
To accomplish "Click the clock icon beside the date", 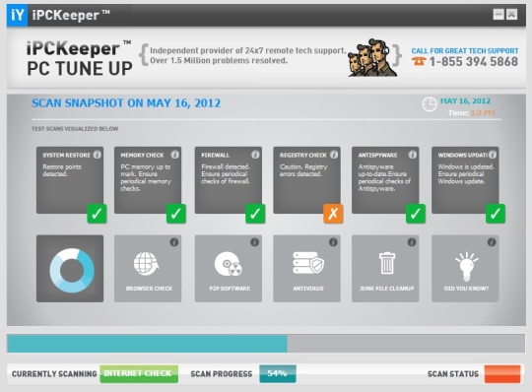I will coord(430,104).
